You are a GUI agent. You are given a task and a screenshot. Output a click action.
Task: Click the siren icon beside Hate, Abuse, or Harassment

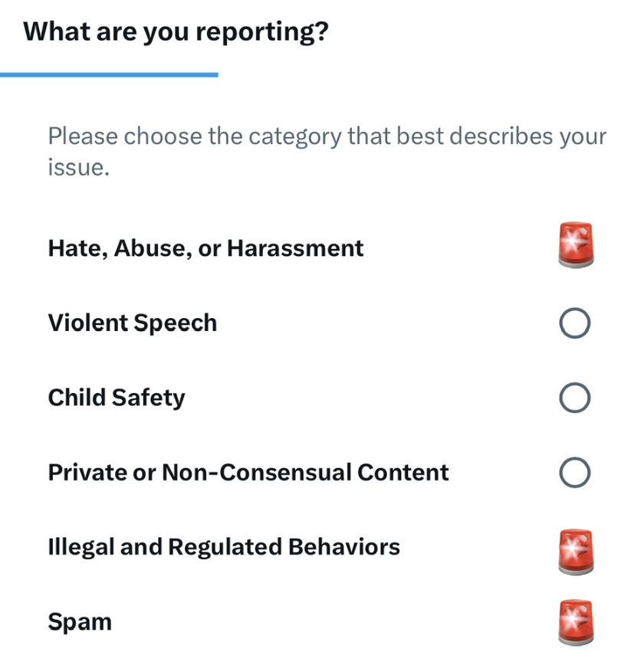click(576, 244)
